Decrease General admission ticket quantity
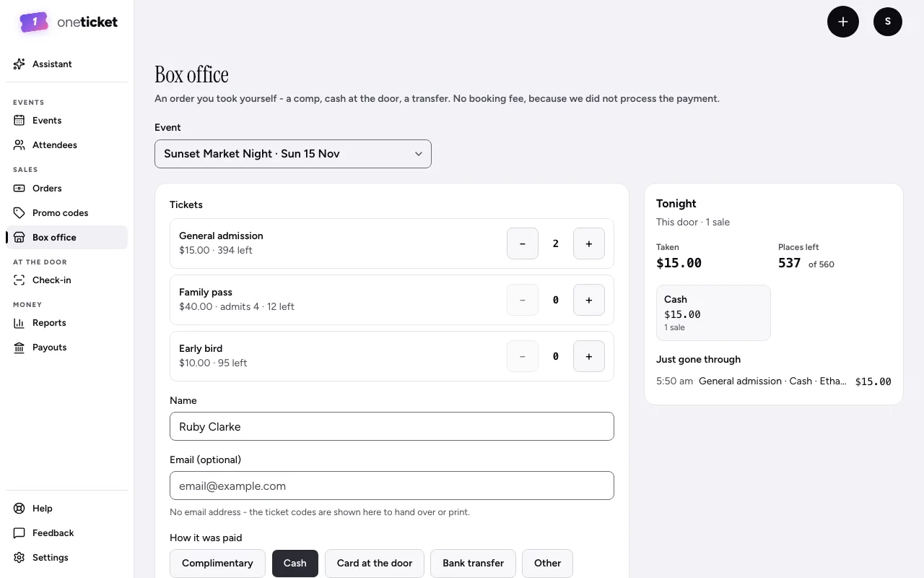 point(523,243)
